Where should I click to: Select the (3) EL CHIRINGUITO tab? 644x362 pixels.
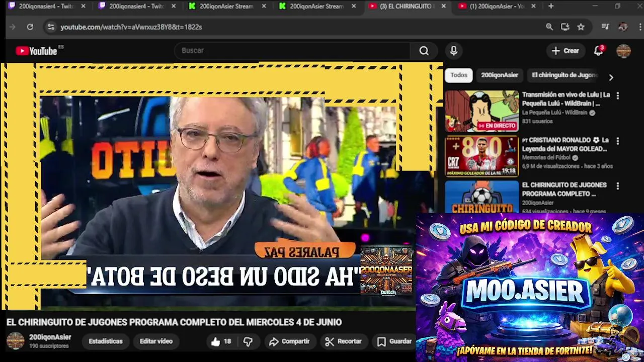pos(407,6)
